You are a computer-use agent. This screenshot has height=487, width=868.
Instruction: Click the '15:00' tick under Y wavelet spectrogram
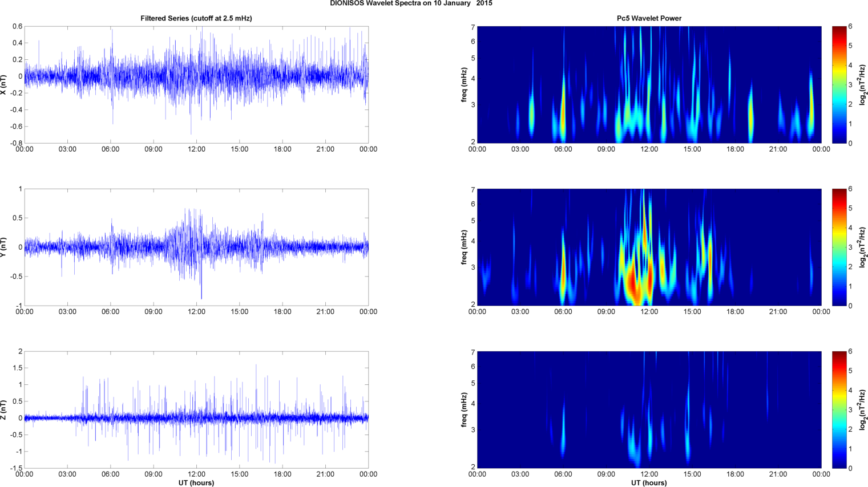[x=692, y=312]
